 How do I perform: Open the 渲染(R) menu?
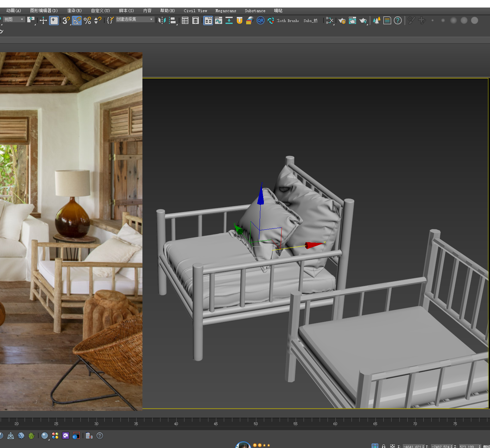pos(74,11)
